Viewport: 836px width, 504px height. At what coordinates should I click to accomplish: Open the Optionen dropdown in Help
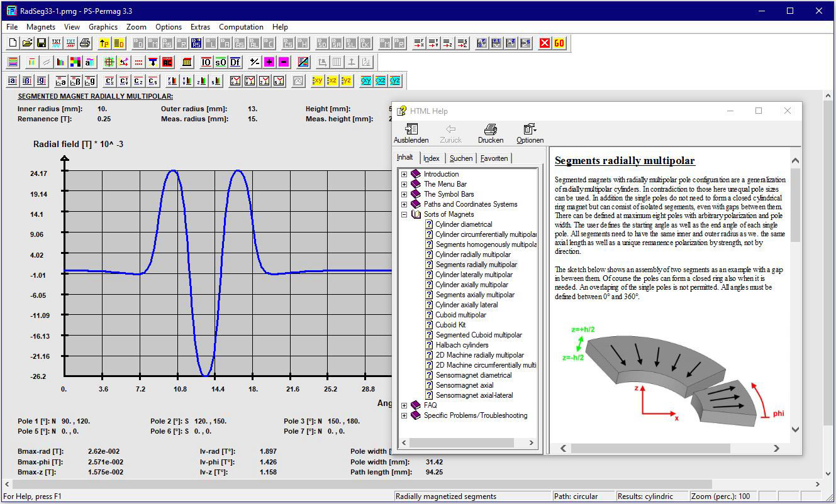(x=530, y=133)
